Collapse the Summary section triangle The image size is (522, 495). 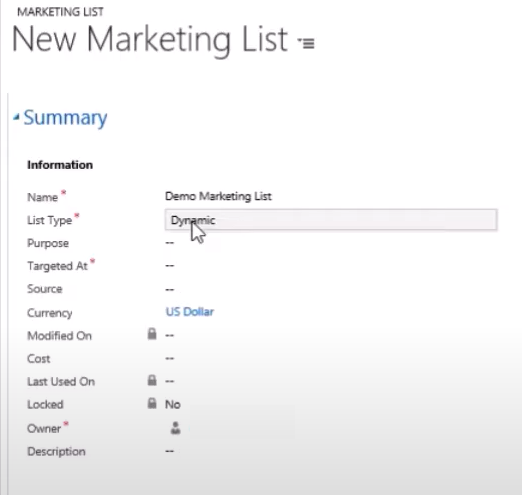[x=16, y=117]
